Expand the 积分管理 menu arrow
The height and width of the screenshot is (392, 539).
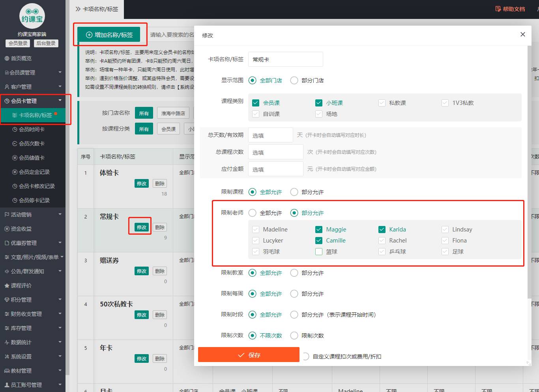(60, 299)
